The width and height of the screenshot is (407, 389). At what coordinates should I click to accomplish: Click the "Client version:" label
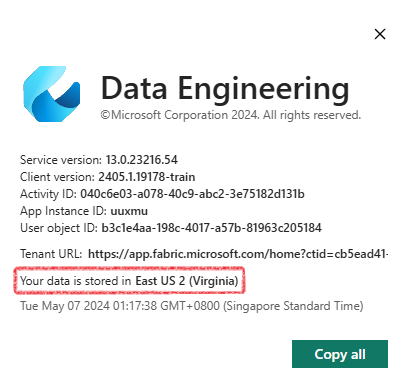[x=57, y=177]
